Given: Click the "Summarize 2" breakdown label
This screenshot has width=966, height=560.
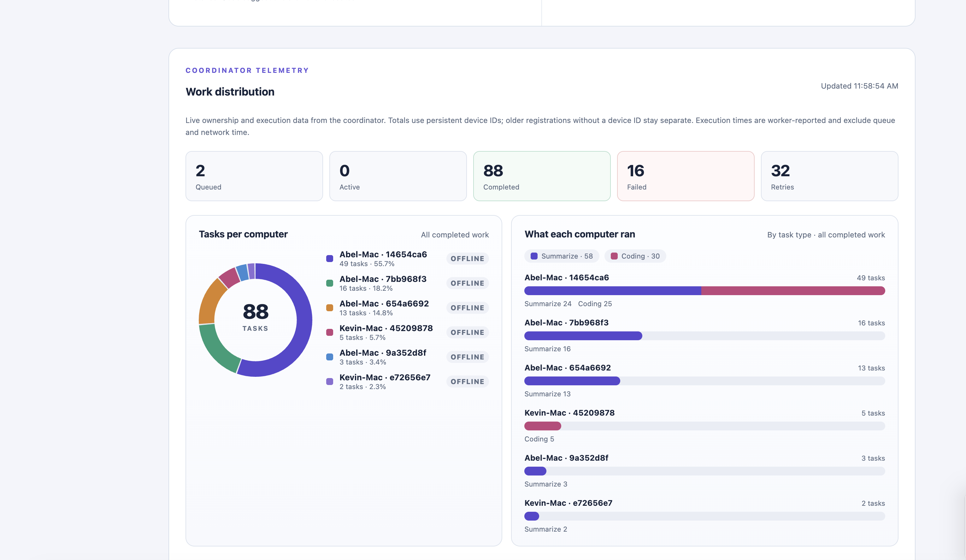Looking at the screenshot, I should (x=546, y=529).
